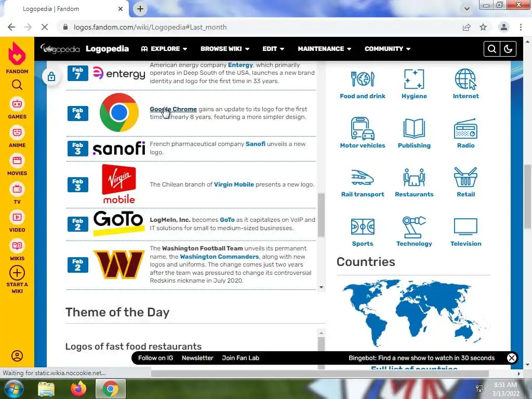This screenshot has height=399, width=532.
Task: Open Windows Start menu
Action: click(14, 389)
